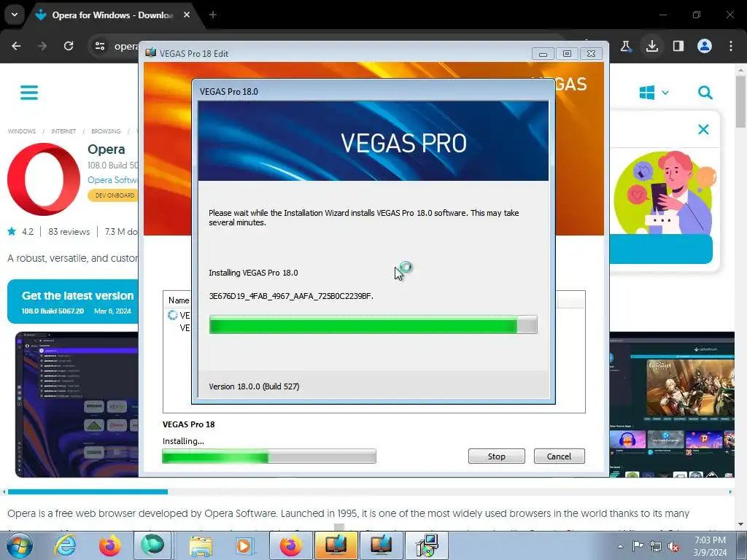The width and height of the screenshot is (747, 560).
Task: Minimize the VEGAS Pro 18 Edit window
Action: 543,54
